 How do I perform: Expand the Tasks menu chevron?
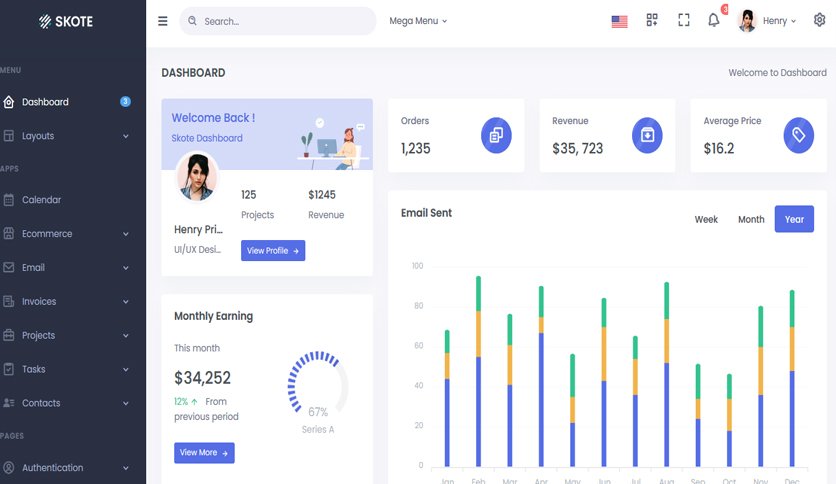[x=126, y=369]
